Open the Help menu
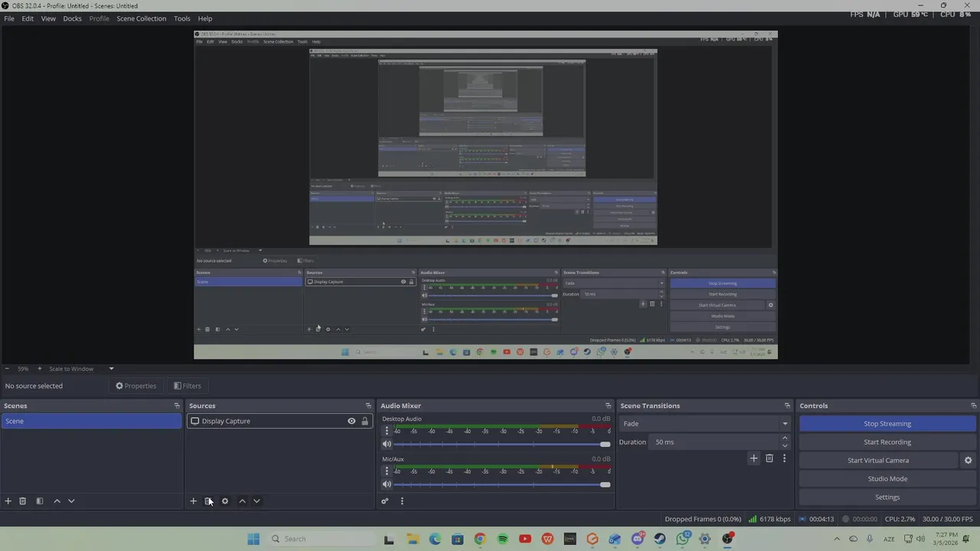 pyautogui.click(x=205, y=18)
